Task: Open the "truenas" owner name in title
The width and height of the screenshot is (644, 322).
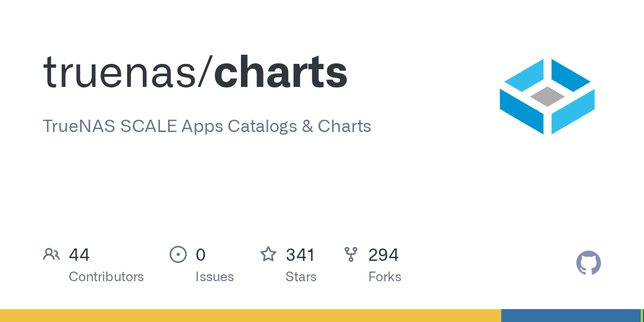Action: tap(120, 72)
